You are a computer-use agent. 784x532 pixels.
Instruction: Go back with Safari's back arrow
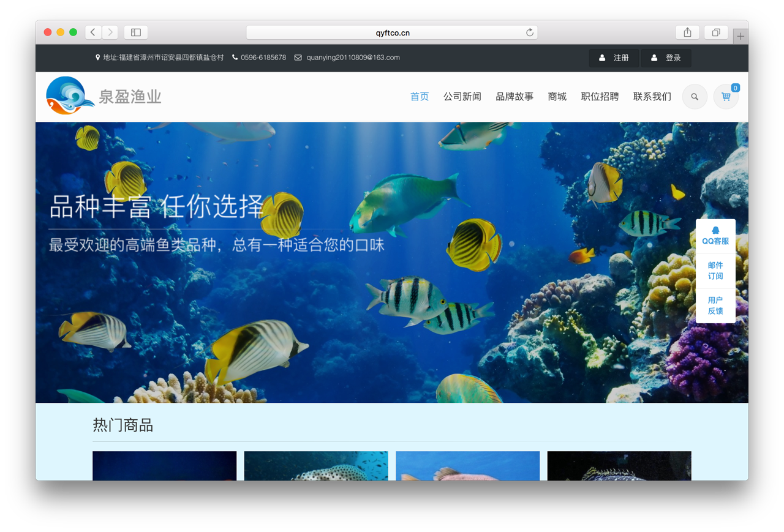point(93,32)
